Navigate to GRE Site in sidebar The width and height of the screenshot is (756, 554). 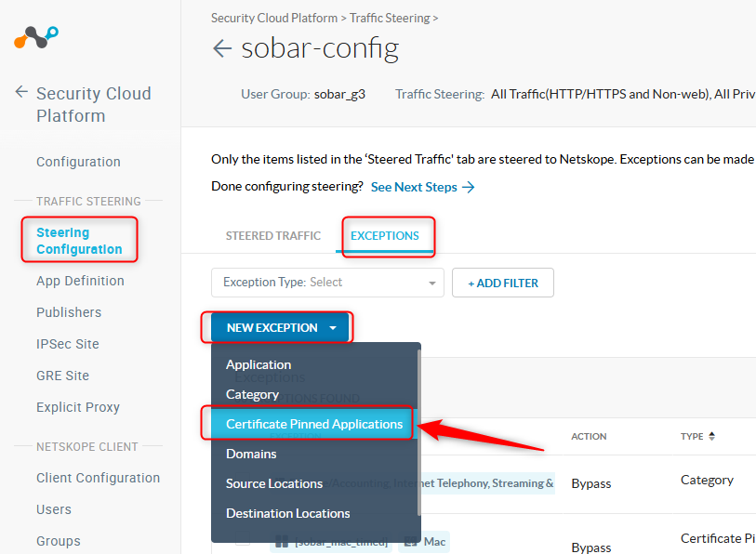[x=63, y=376]
